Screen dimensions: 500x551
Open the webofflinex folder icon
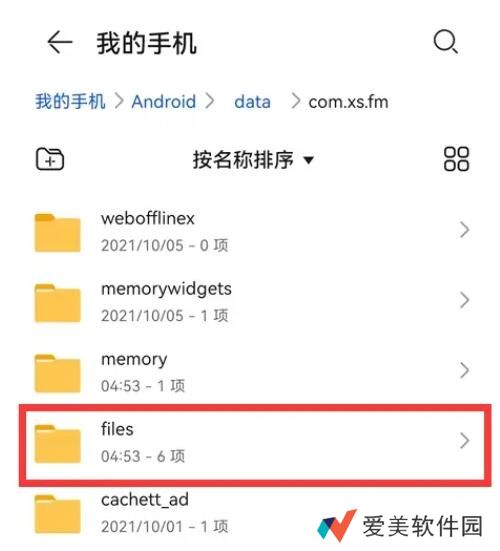click(x=58, y=233)
